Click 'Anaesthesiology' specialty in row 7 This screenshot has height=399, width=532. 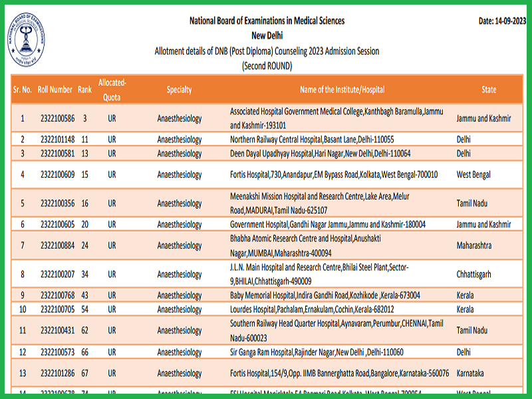(180, 245)
